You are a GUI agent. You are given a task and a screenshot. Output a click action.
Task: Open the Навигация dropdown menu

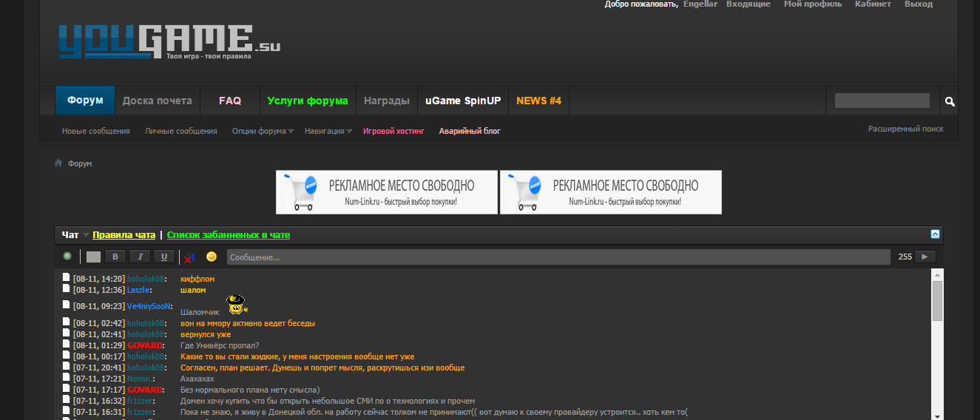[328, 131]
